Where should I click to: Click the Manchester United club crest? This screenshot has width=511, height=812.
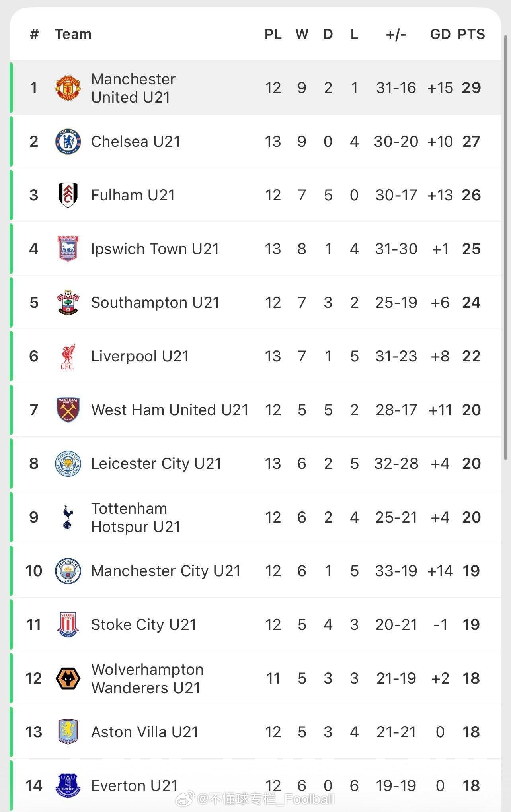[x=68, y=88]
